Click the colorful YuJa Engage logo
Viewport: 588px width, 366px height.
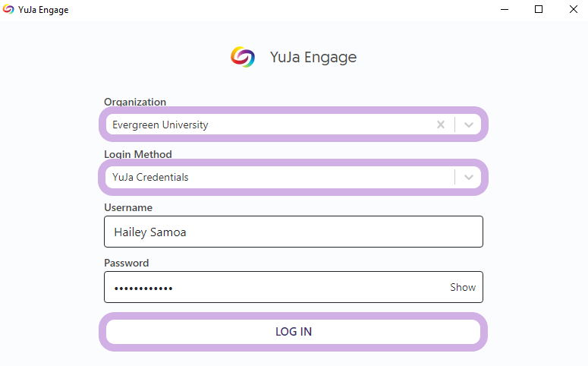243,57
